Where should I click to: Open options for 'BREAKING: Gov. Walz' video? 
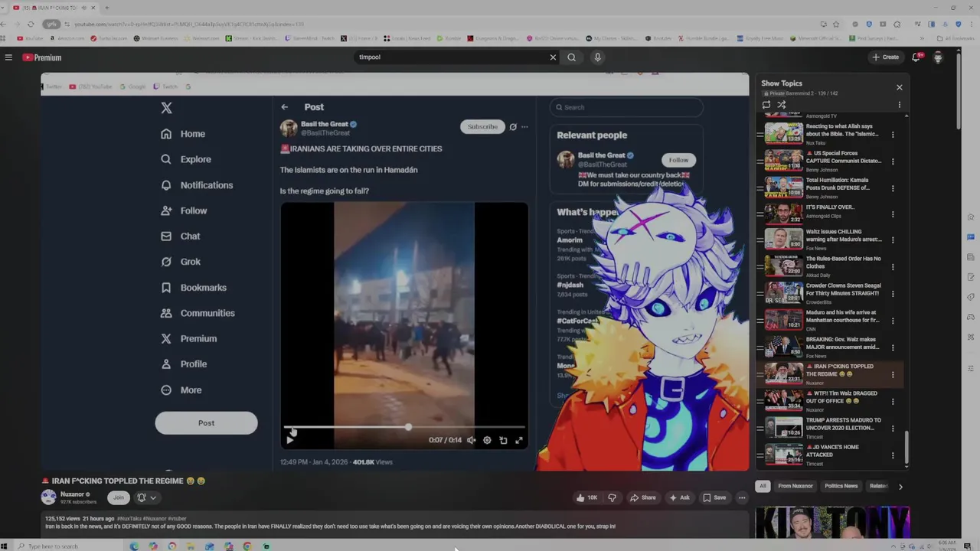[x=893, y=347]
